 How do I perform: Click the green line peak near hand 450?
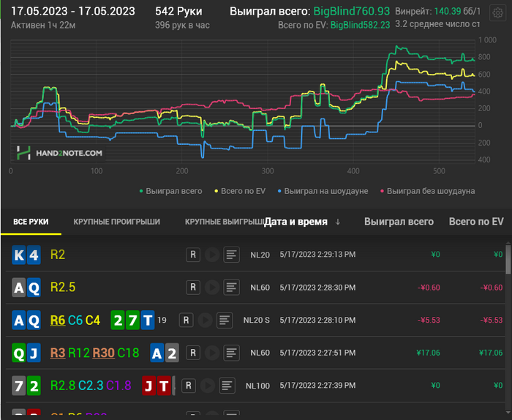pyautogui.click(x=396, y=47)
